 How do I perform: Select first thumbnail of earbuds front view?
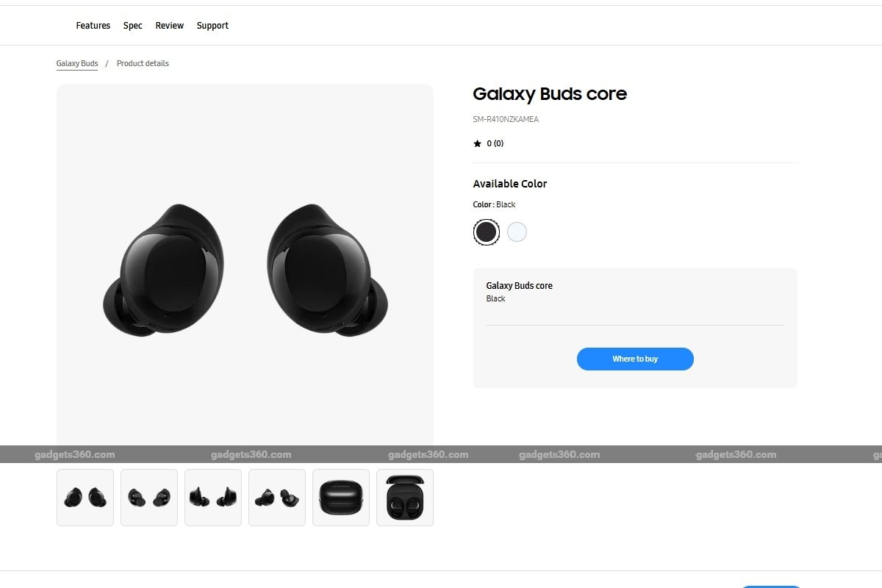[85, 498]
